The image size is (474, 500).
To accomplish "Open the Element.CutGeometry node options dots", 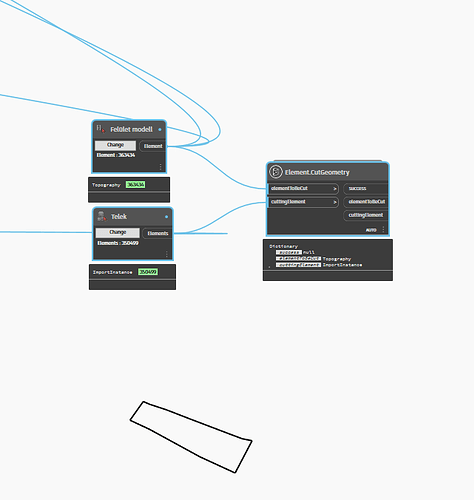I will pyautogui.click(x=383, y=229).
